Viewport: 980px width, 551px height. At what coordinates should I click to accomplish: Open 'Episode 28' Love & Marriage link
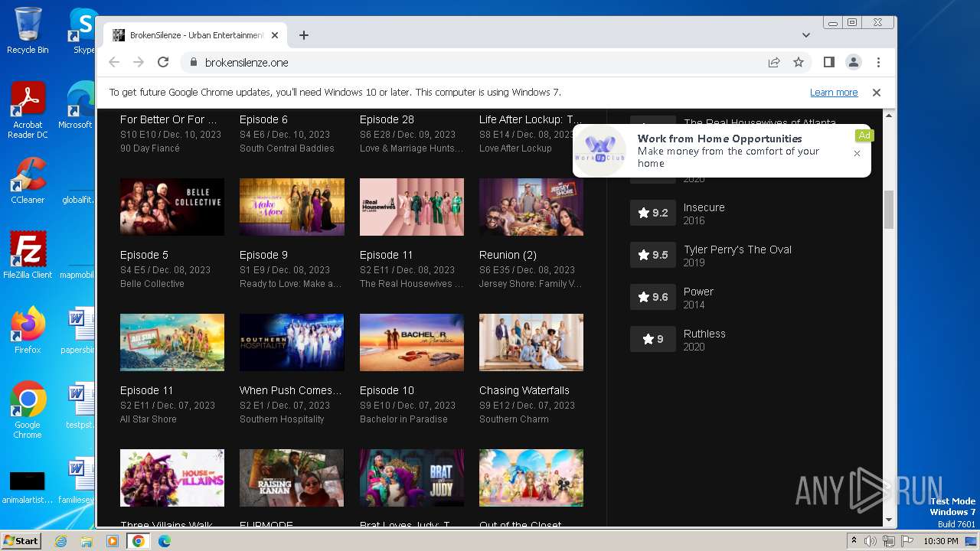pyautogui.click(x=387, y=119)
